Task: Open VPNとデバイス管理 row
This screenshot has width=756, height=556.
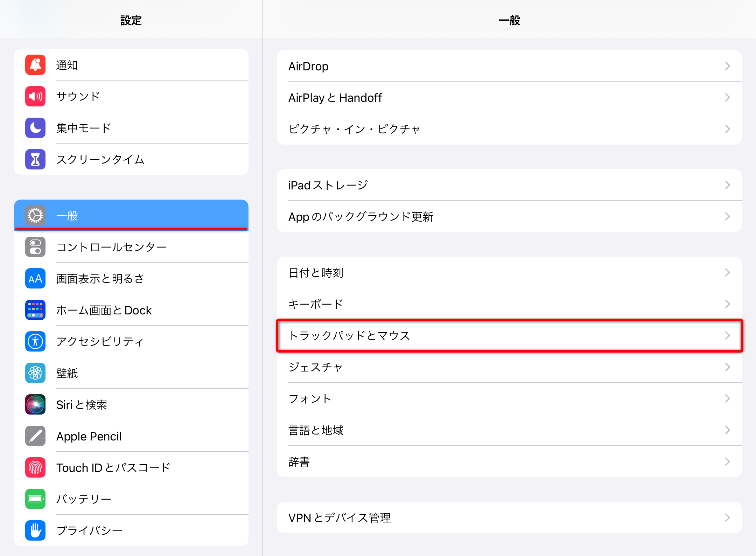Action: point(509,517)
